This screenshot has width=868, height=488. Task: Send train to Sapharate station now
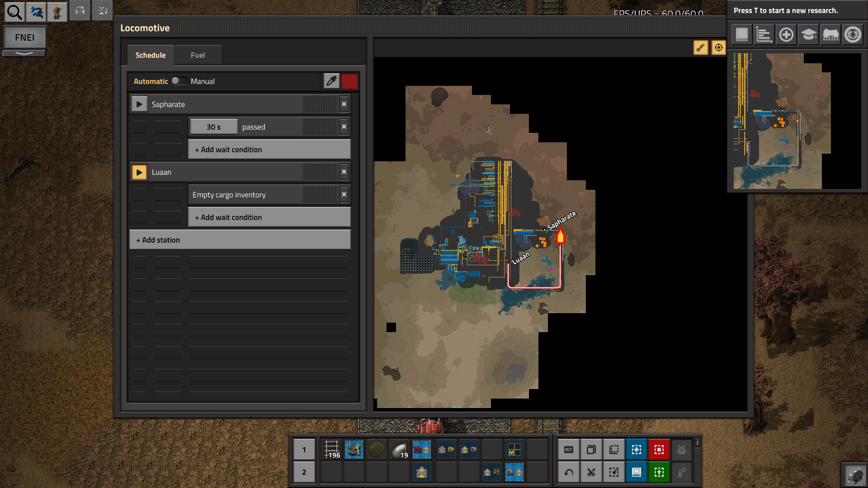139,104
